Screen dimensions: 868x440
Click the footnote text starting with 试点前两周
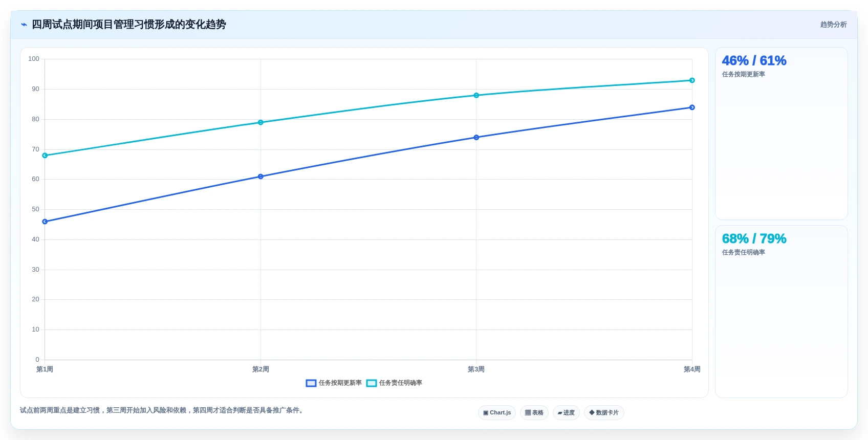point(163,410)
